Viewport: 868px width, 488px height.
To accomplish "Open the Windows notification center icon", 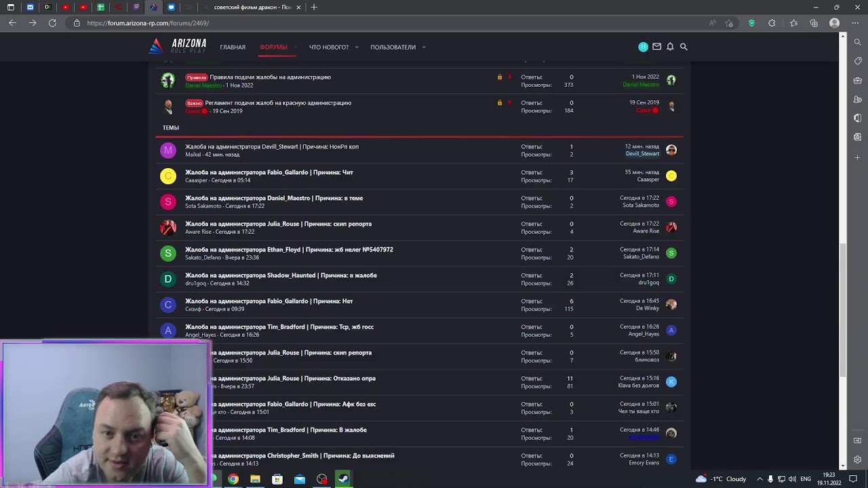I will 853,479.
